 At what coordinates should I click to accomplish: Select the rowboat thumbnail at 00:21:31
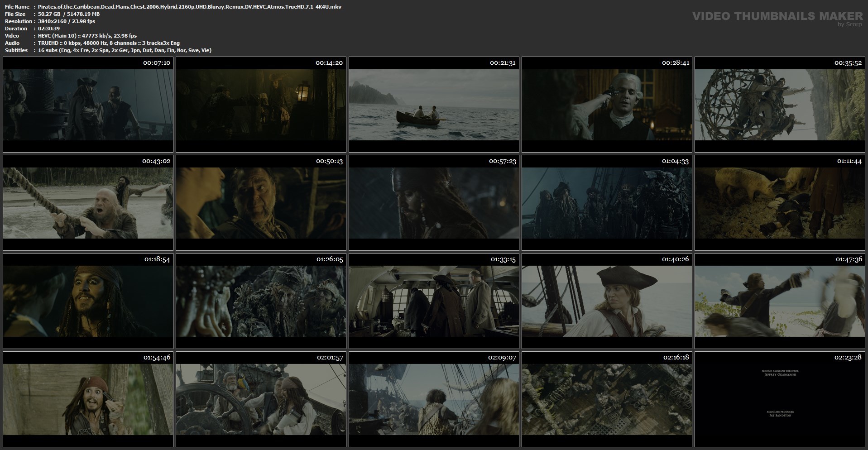coord(434,105)
